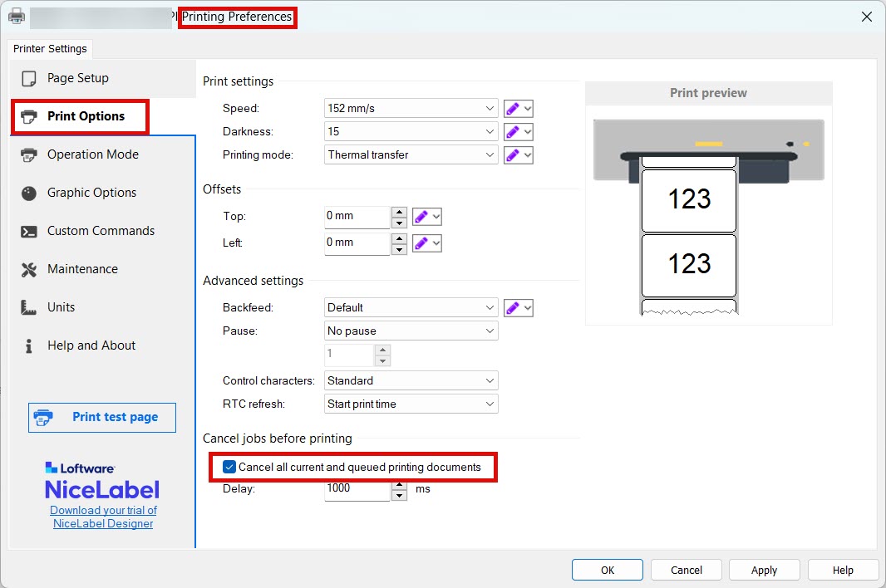Viewport: 886px width, 588px height.
Task: Expand the Printing mode dropdown
Action: [411, 154]
